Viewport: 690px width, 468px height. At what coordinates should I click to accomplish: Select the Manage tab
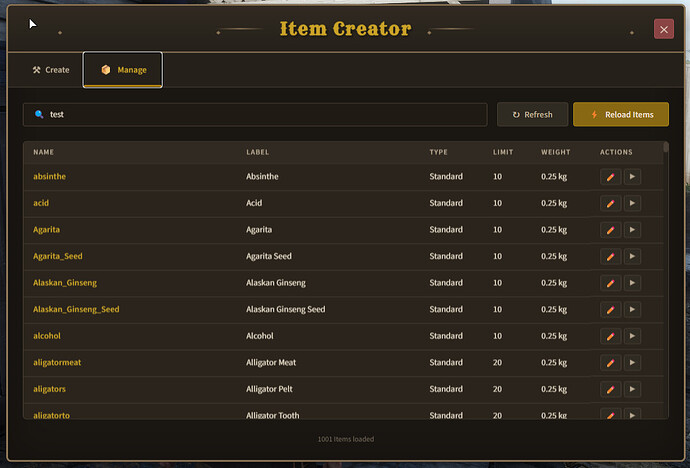click(x=123, y=70)
